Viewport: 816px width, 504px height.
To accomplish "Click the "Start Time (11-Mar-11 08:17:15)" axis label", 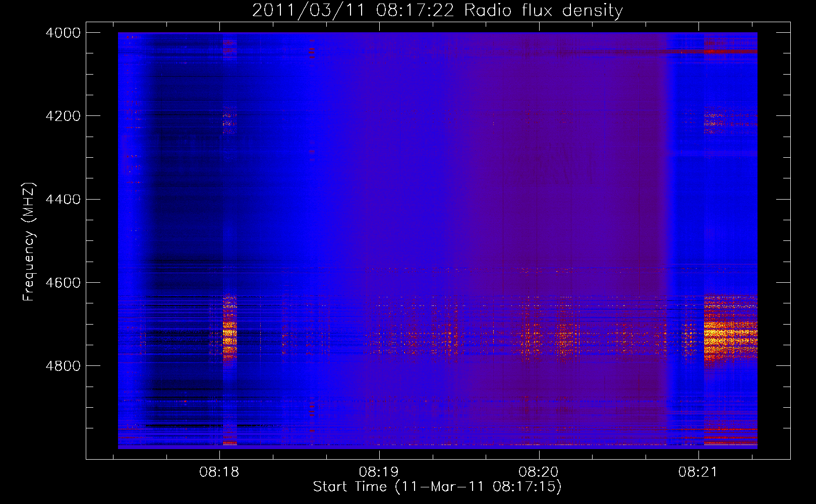I will coord(437,487).
